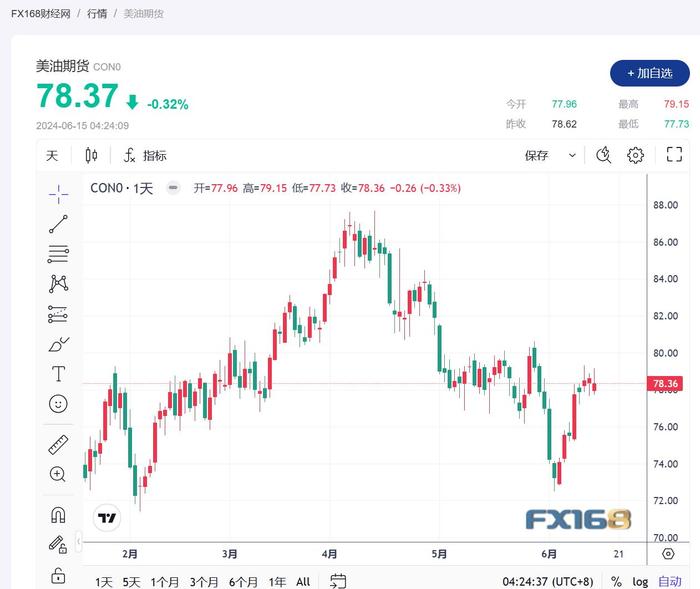Open candlestick chart style menu
This screenshot has height=589, width=700.
click(91, 155)
